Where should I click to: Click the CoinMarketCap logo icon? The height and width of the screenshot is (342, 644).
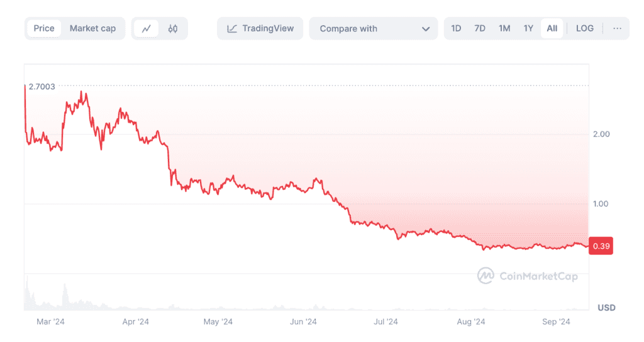click(485, 275)
